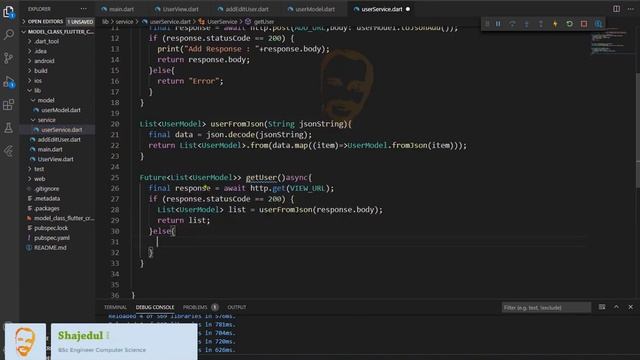Click the Step Into debug button
Viewport: 640px width, 360px height.
(527, 24)
